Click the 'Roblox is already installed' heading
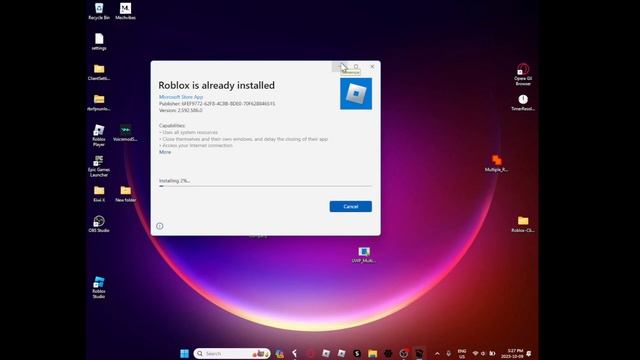640x360 pixels. pyautogui.click(x=216, y=85)
